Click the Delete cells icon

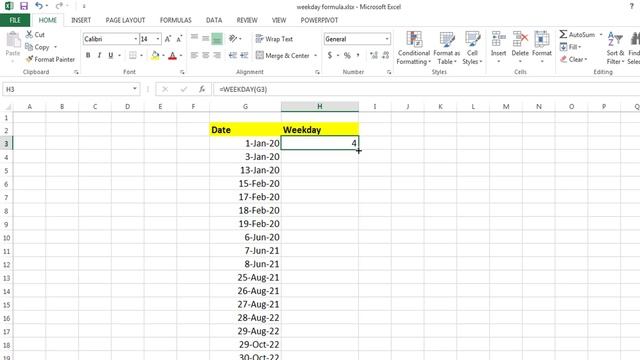click(520, 40)
